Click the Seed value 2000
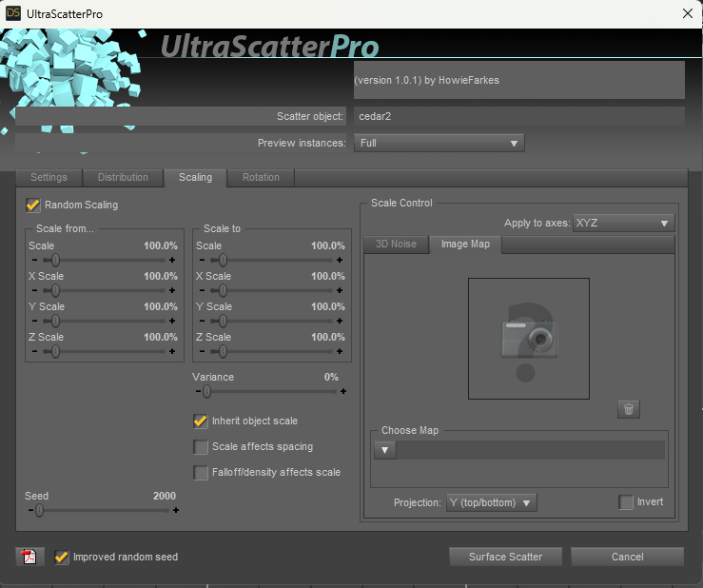 click(165, 496)
